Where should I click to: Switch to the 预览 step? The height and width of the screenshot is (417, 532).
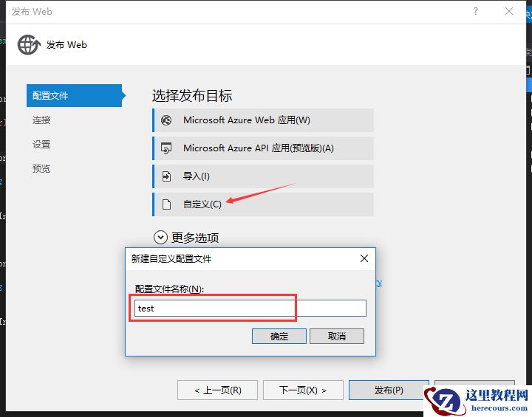click(x=41, y=168)
